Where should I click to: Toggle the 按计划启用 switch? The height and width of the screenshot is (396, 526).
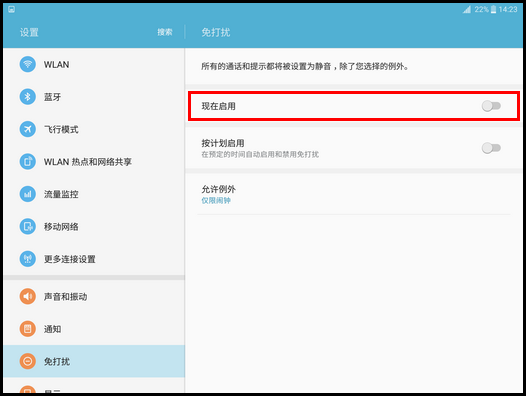coord(491,148)
